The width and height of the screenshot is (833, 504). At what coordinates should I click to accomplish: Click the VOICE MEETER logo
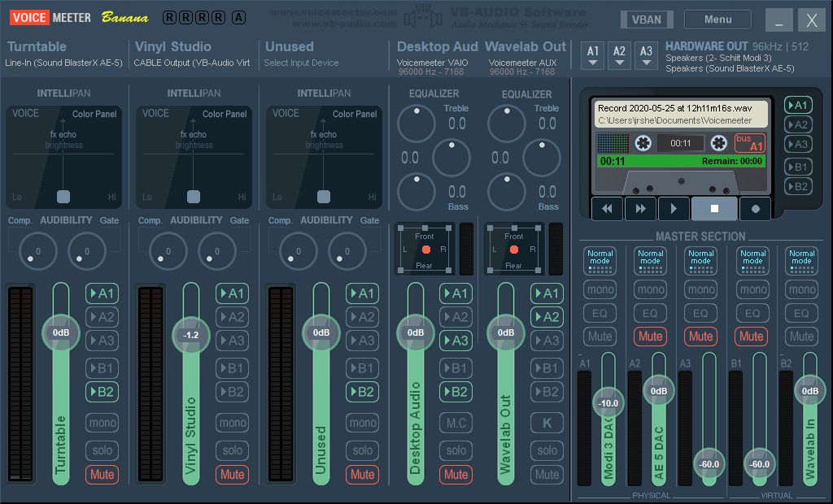(x=50, y=18)
